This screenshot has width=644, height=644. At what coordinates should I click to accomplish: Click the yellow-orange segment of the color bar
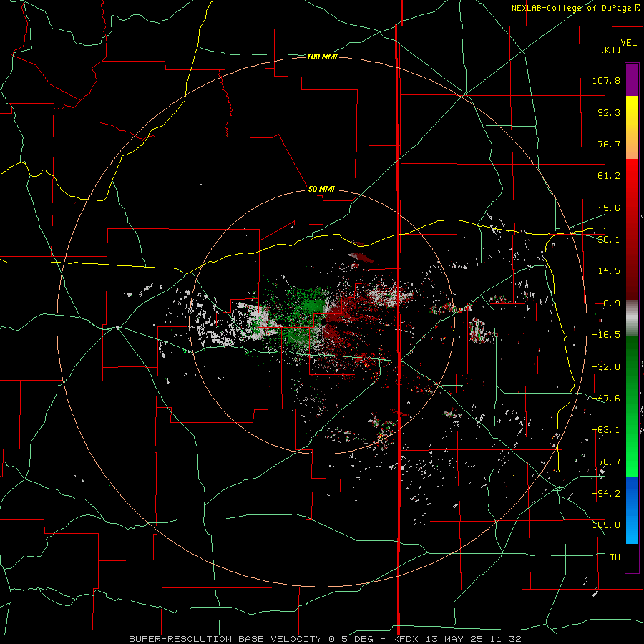pyautogui.click(x=632, y=127)
